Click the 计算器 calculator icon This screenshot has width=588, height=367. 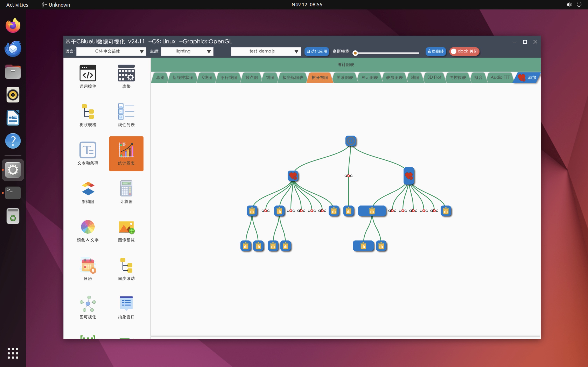click(126, 188)
